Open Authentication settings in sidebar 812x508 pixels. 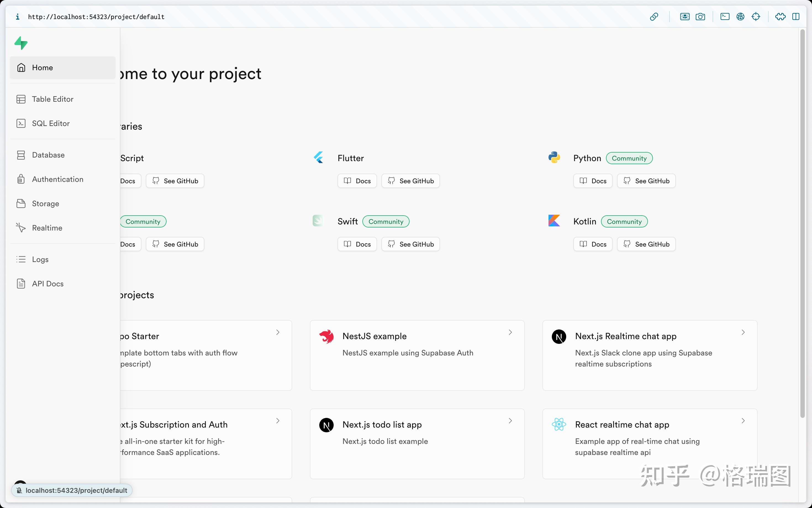[x=57, y=179]
